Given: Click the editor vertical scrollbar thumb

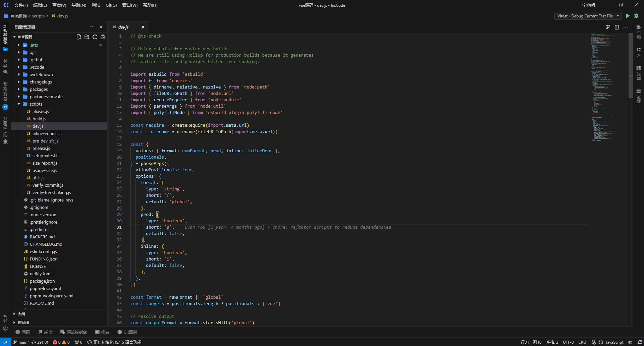Looking at the screenshot, I should click(631, 65).
